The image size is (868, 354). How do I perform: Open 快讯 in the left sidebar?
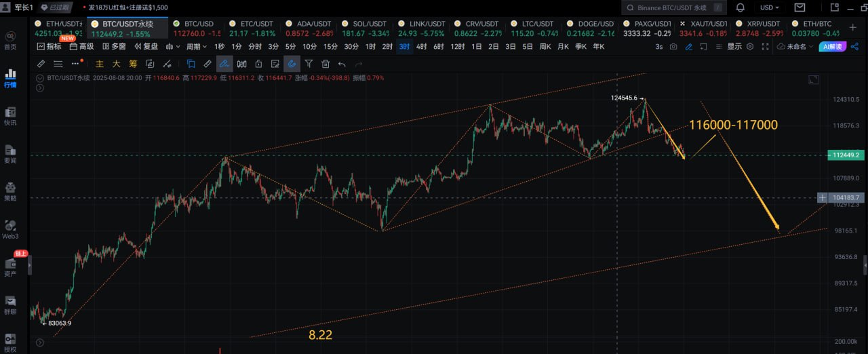point(10,116)
